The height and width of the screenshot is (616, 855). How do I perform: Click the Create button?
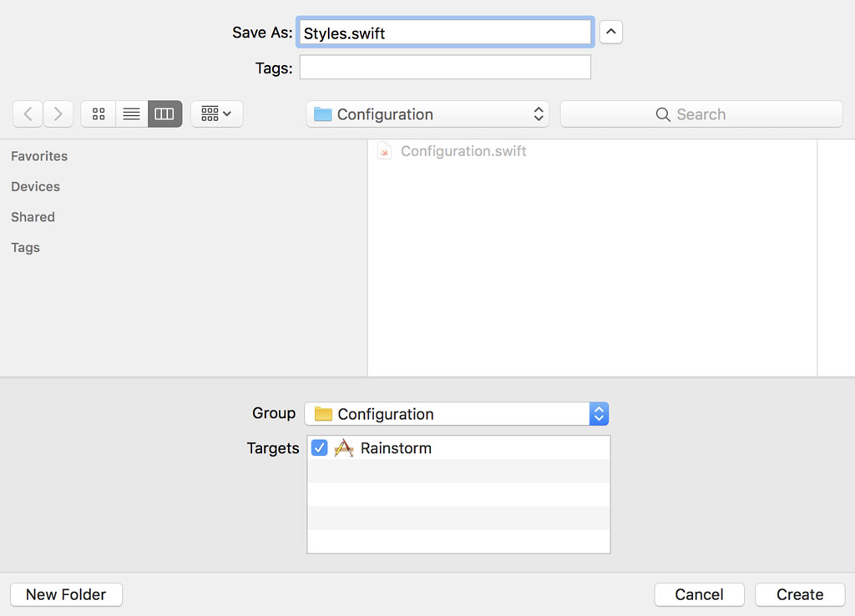point(799,594)
